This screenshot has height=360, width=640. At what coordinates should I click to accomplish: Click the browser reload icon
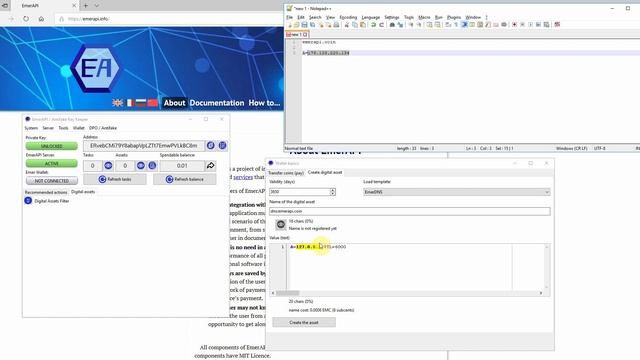pyautogui.click(x=26, y=19)
